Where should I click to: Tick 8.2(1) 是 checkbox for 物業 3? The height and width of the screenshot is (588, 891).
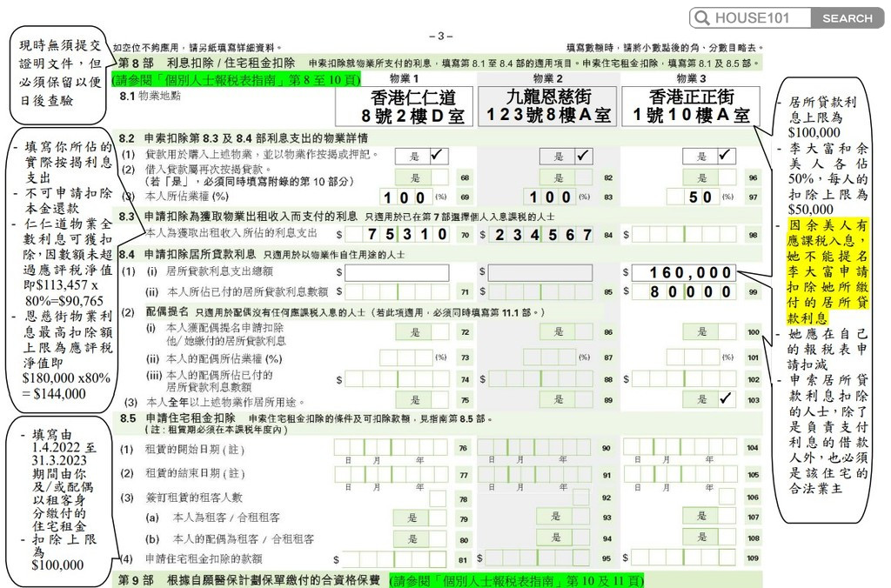727,156
